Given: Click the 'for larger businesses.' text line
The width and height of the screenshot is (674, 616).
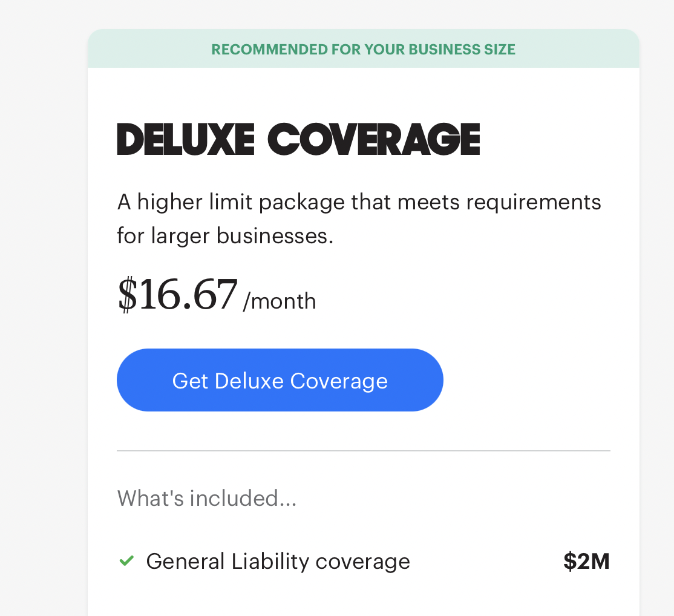Looking at the screenshot, I should (x=225, y=235).
